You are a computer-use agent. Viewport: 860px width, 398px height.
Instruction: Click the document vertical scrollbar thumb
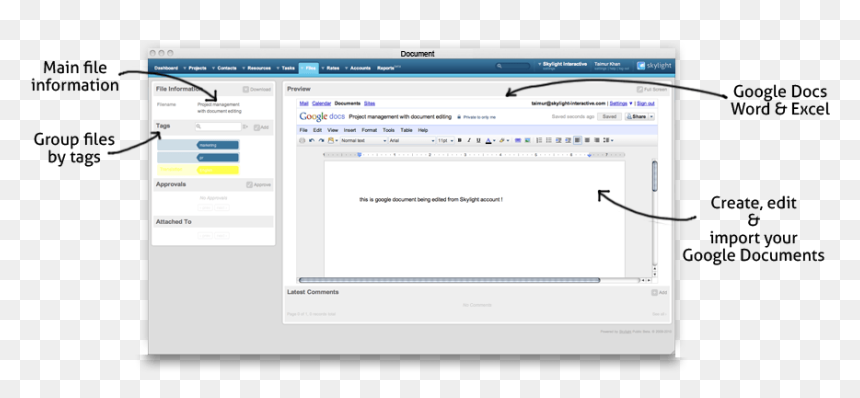[x=654, y=175]
